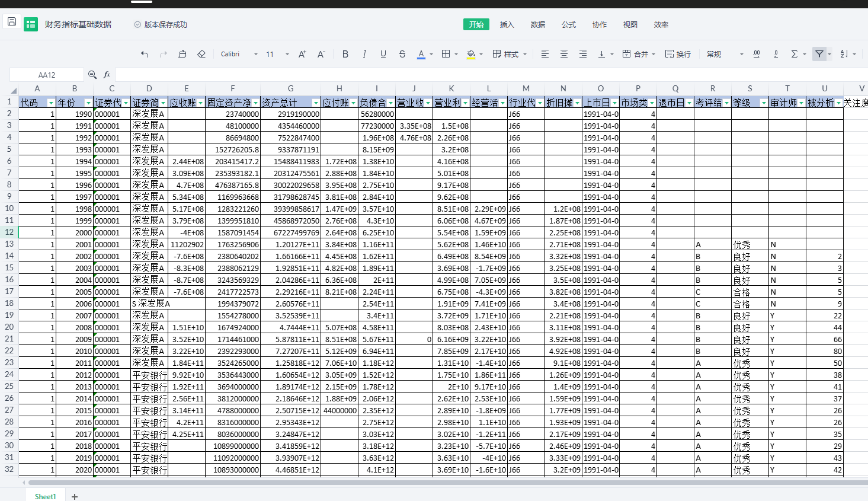Toggle the filter funnel icon
Screen dimensions: 868x501
pos(819,54)
